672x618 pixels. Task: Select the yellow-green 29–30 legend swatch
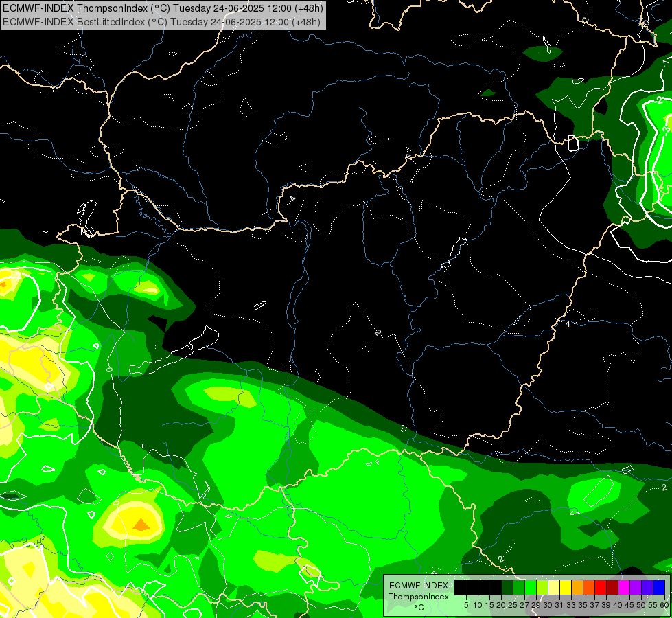coord(542,587)
